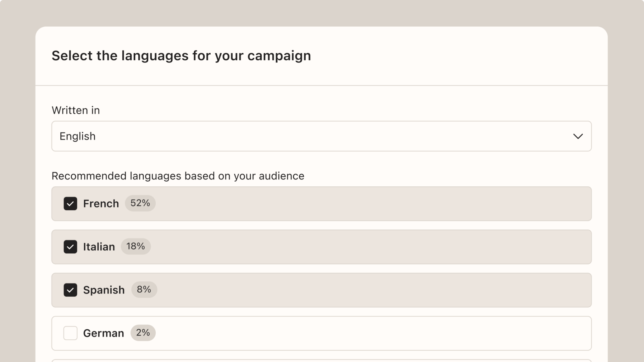Click the 18% audience badge for Italian
The height and width of the screenshot is (362, 644).
tap(136, 246)
